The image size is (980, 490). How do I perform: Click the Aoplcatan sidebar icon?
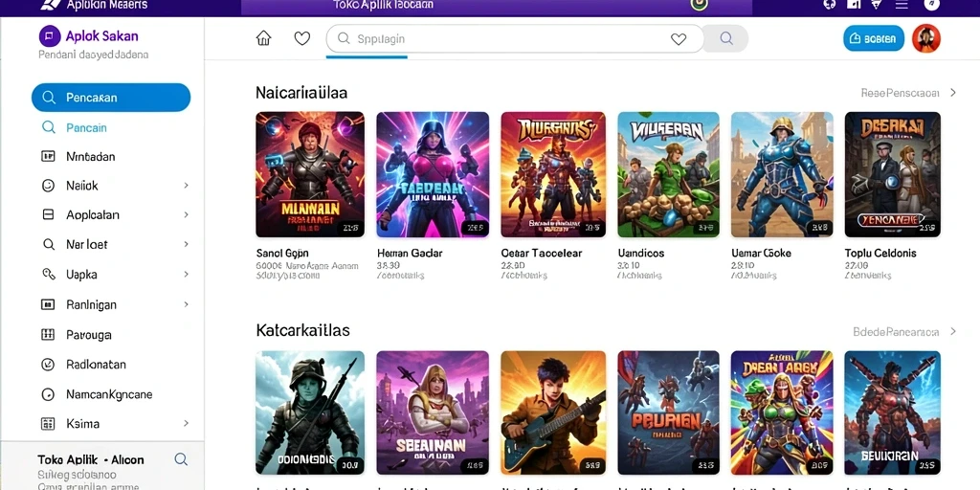point(48,214)
